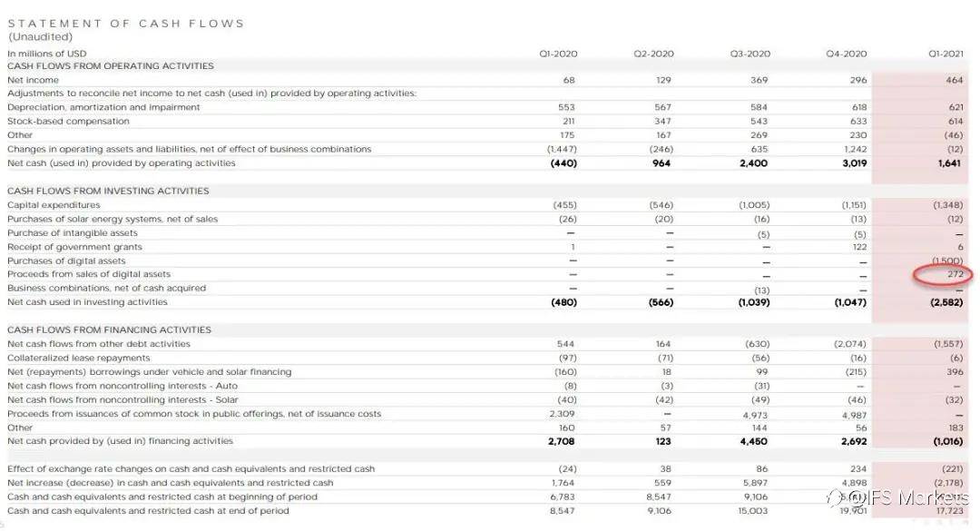Image resolution: width=980 pixels, height=531 pixels.
Task: Click cash at beginning of period label
Action: 162,497
